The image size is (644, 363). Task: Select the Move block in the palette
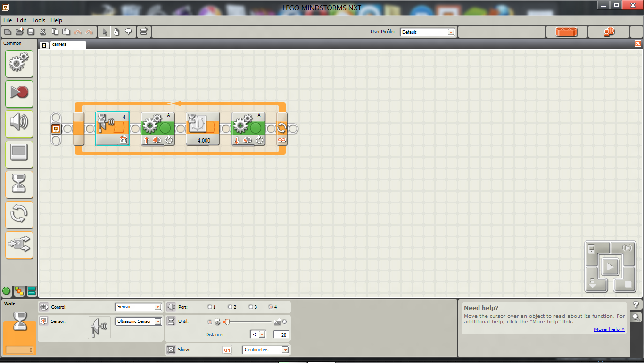[x=19, y=64]
